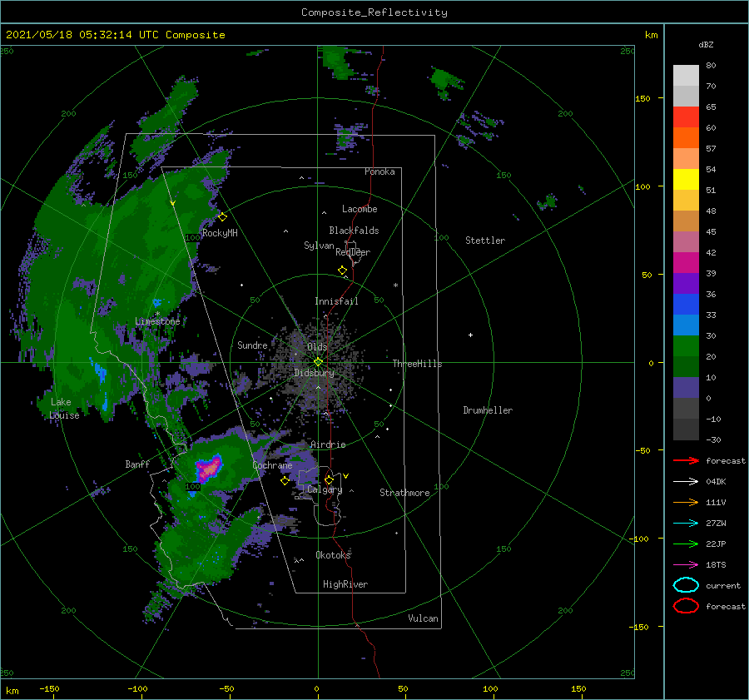Click the Vulcan label
The height and width of the screenshot is (700, 749).
[x=424, y=618]
